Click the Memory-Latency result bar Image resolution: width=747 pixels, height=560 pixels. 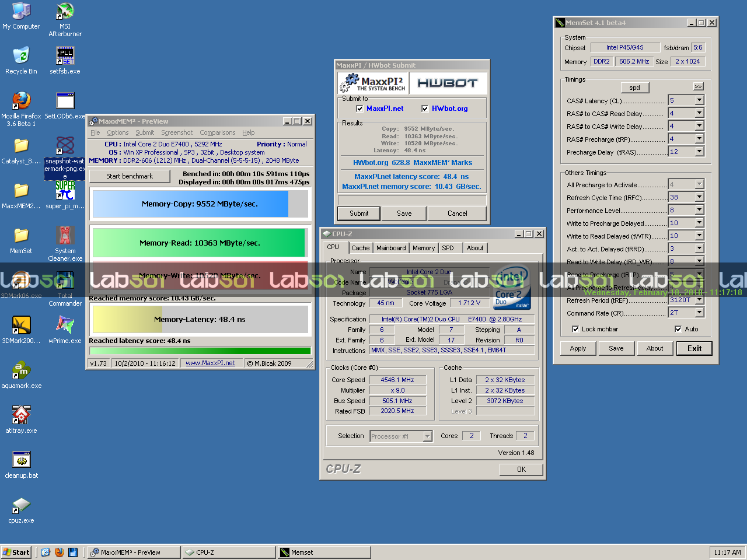coord(200,319)
